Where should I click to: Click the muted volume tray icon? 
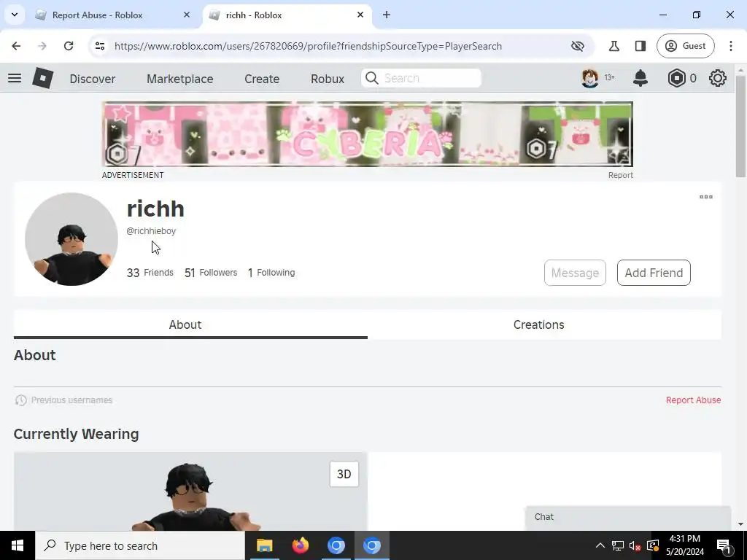(x=635, y=545)
